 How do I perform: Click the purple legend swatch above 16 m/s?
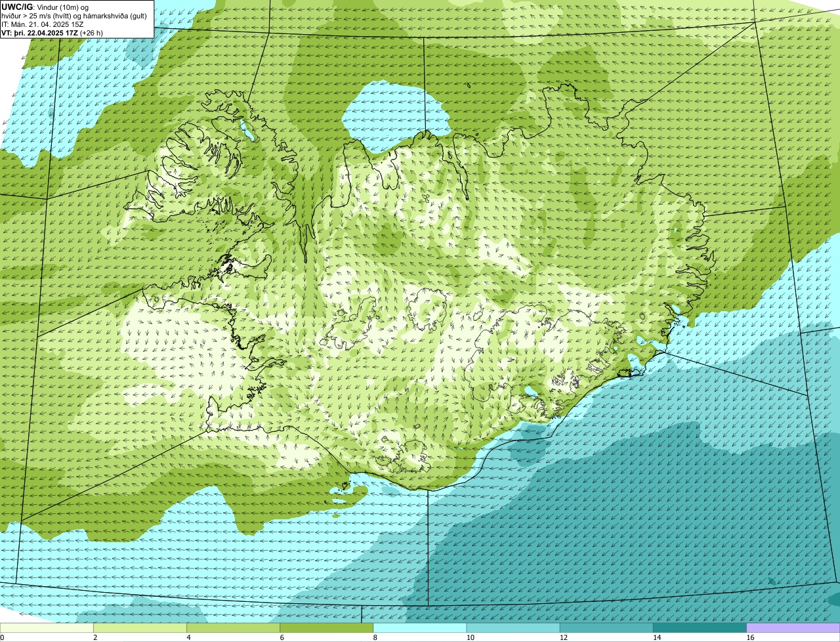pos(793,628)
